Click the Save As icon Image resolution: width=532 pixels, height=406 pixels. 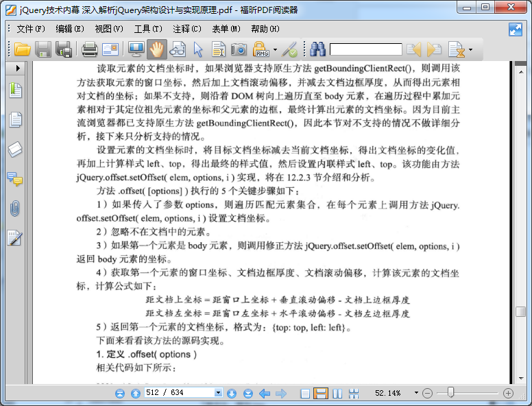[64, 49]
